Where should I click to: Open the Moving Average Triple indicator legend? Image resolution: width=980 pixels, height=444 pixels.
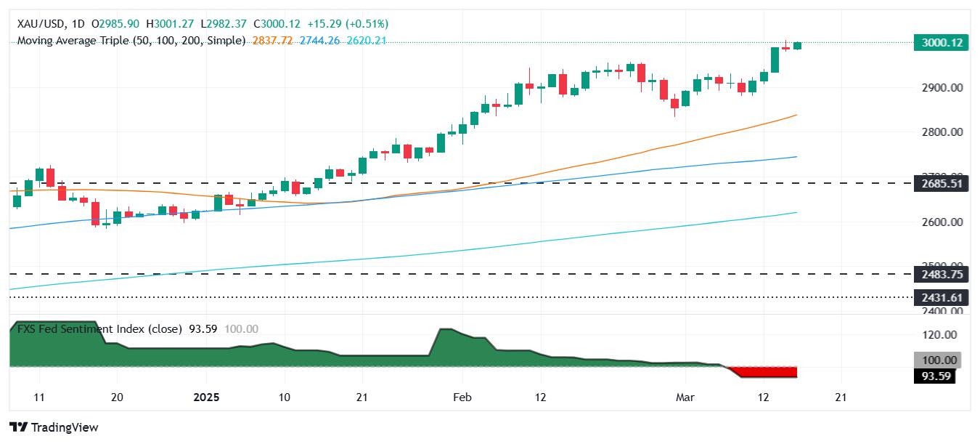point(131,41)
